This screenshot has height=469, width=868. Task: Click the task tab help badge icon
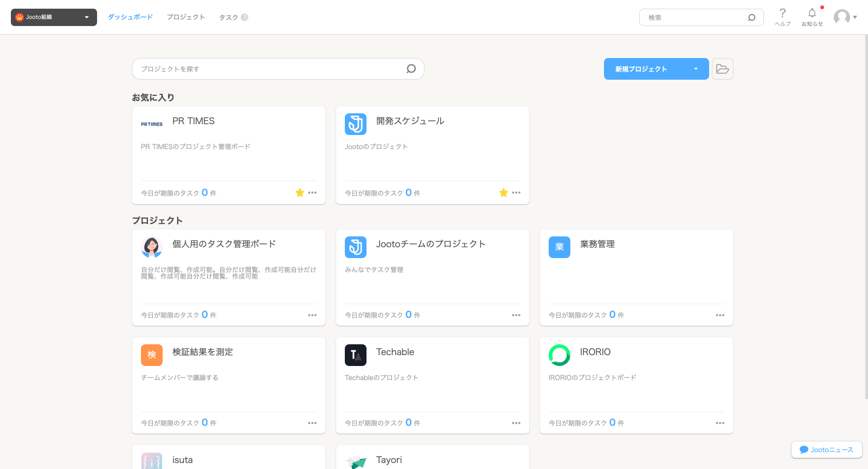coord(245,17)
